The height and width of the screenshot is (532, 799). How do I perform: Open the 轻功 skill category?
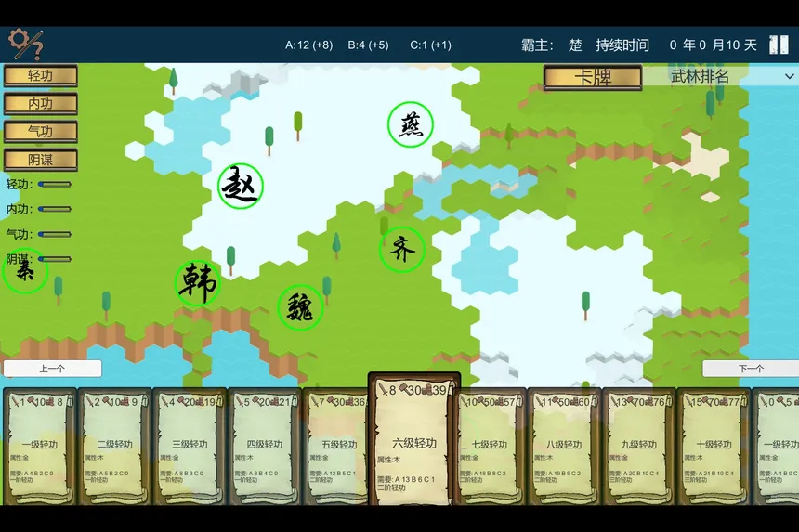coord(41,76)
